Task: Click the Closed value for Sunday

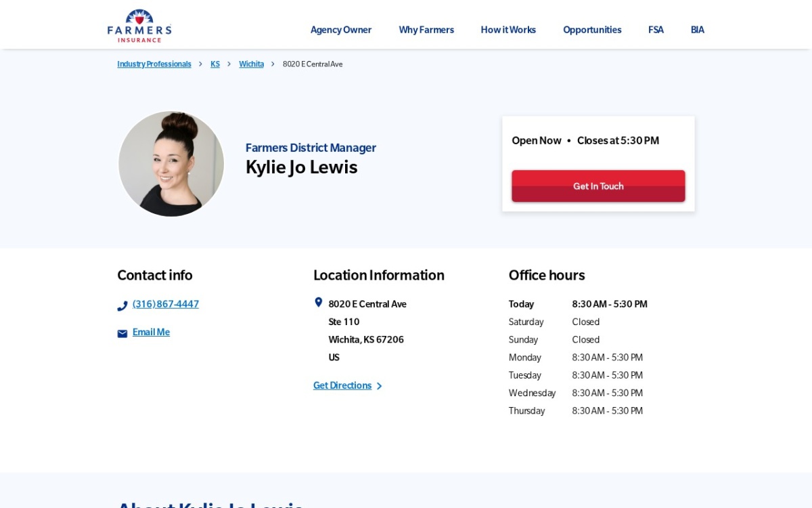Action: [x=586, y=340]
